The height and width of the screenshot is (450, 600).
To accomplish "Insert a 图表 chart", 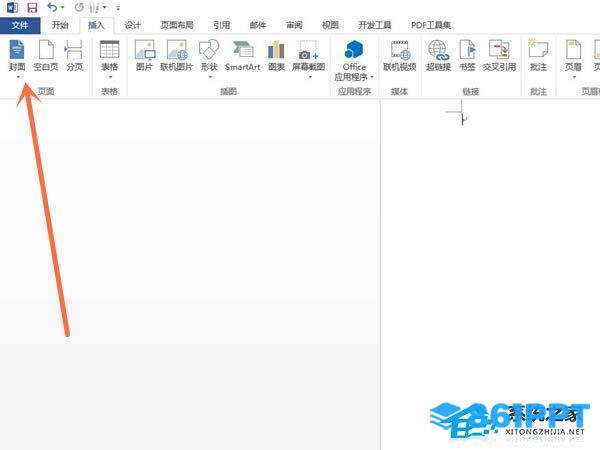I will pos(276,56).
